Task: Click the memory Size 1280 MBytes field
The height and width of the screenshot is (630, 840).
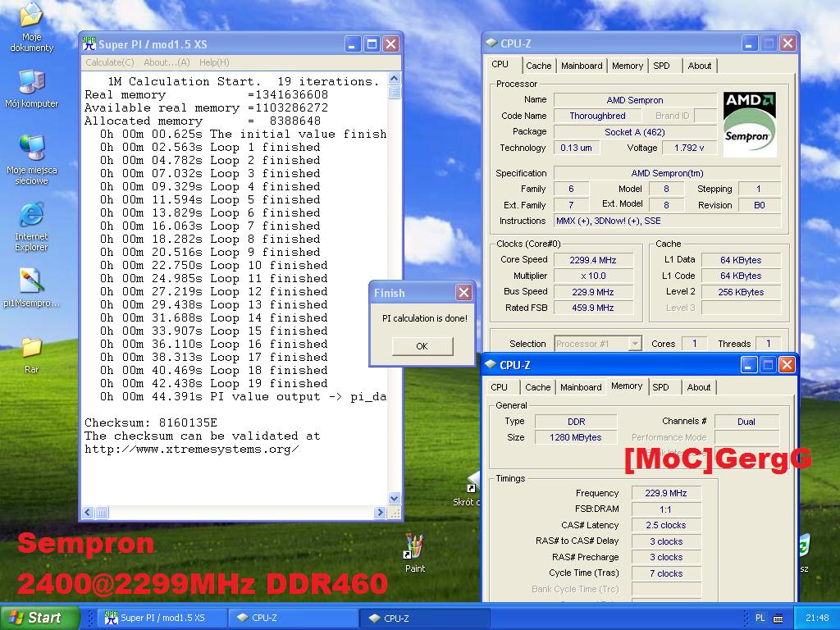Action: tap(575, 437)
